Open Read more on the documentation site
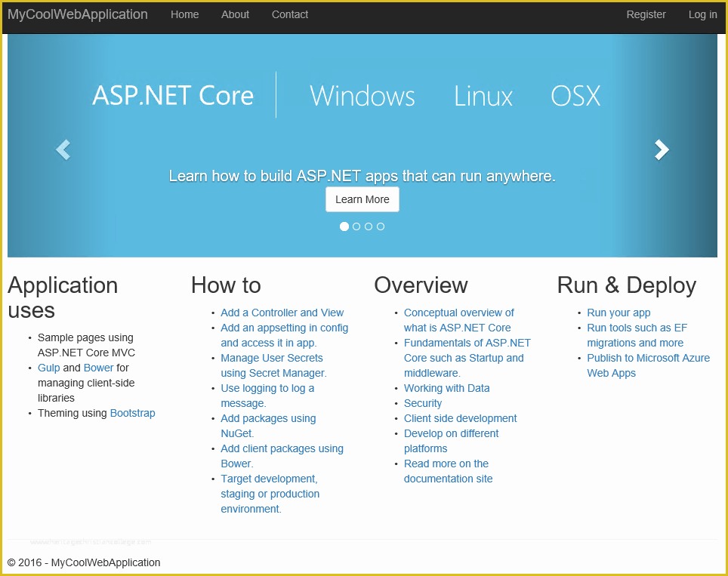The image size is (728, 576). coord(448,471)
